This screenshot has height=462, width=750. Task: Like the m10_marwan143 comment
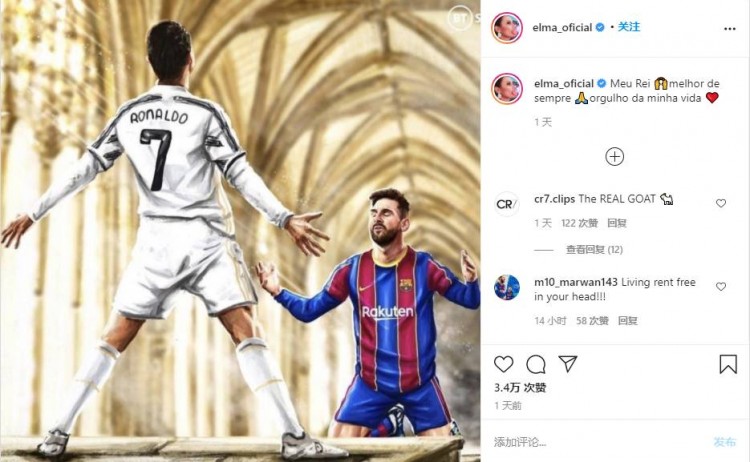721,286
